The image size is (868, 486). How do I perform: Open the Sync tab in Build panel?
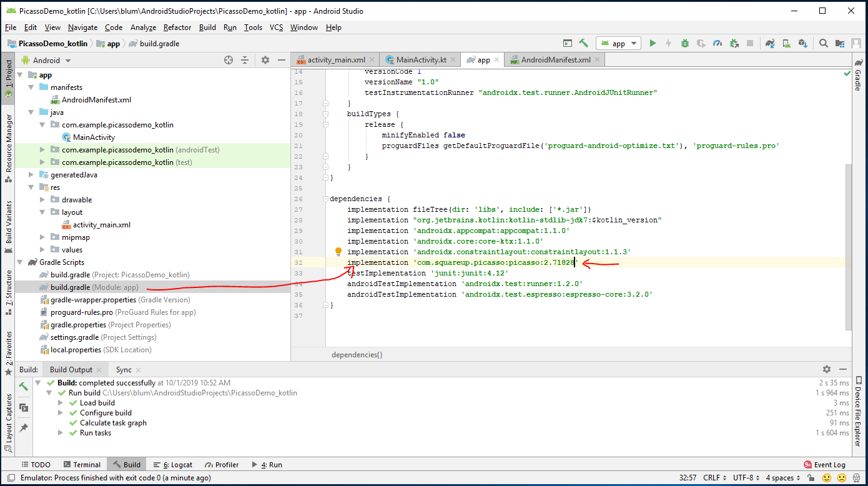point(124,370)
